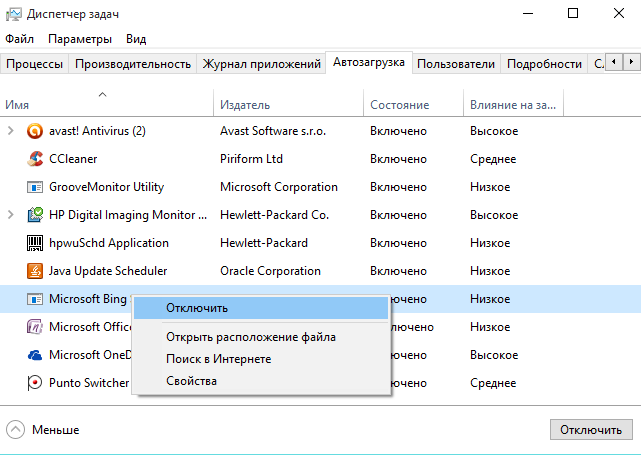Toggle sort order via arrow above Имя
This screenshot has height=455, width=641.
[x=103, y=94]
